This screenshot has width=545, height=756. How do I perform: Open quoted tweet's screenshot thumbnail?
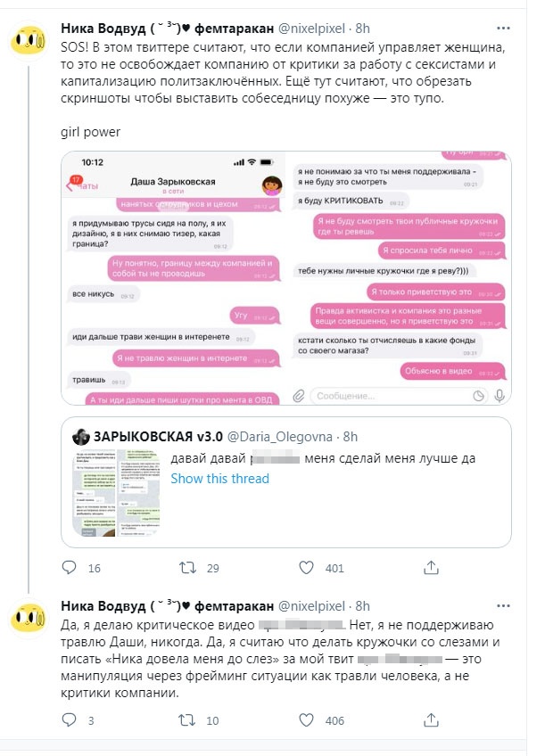coord(116,493)
